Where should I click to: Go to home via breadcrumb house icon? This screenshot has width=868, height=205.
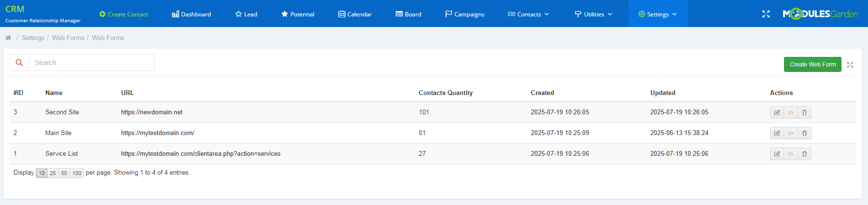[x=8, y=38]
